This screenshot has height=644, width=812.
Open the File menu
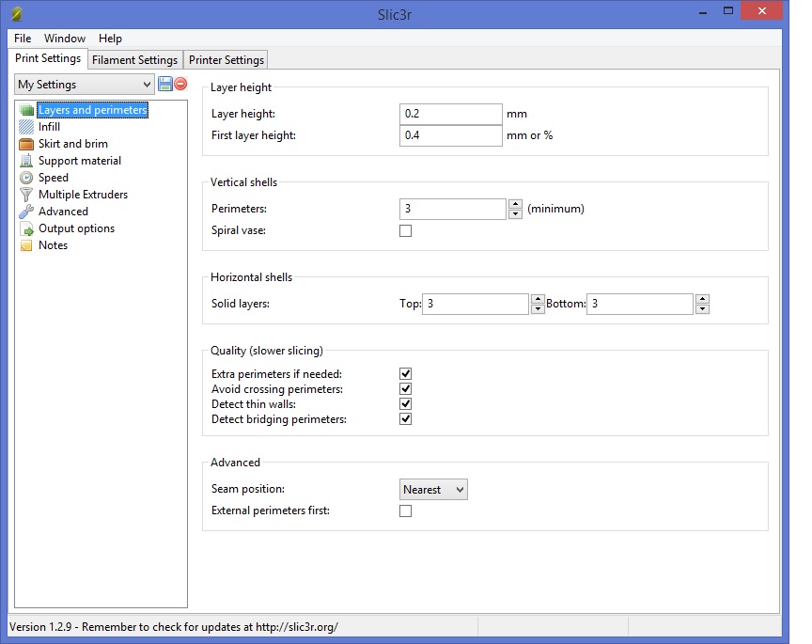pyautogui.click(x=23, y=39)
